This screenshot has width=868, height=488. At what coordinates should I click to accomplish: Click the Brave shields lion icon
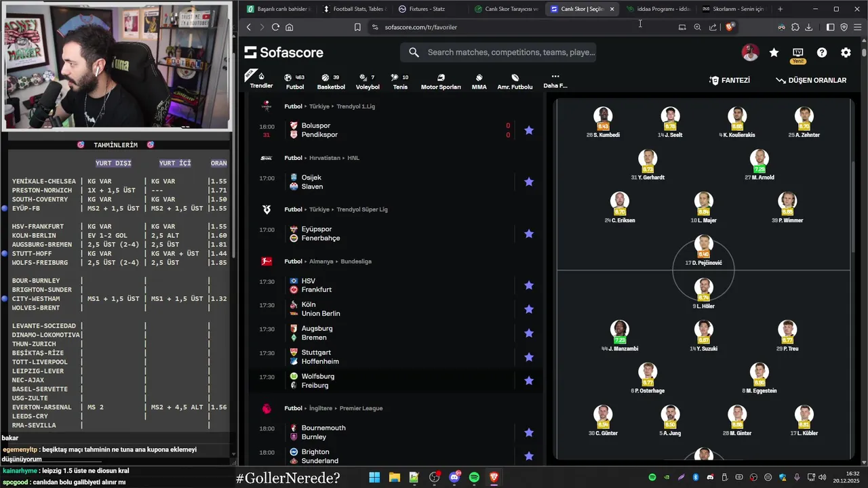point(730,27)
